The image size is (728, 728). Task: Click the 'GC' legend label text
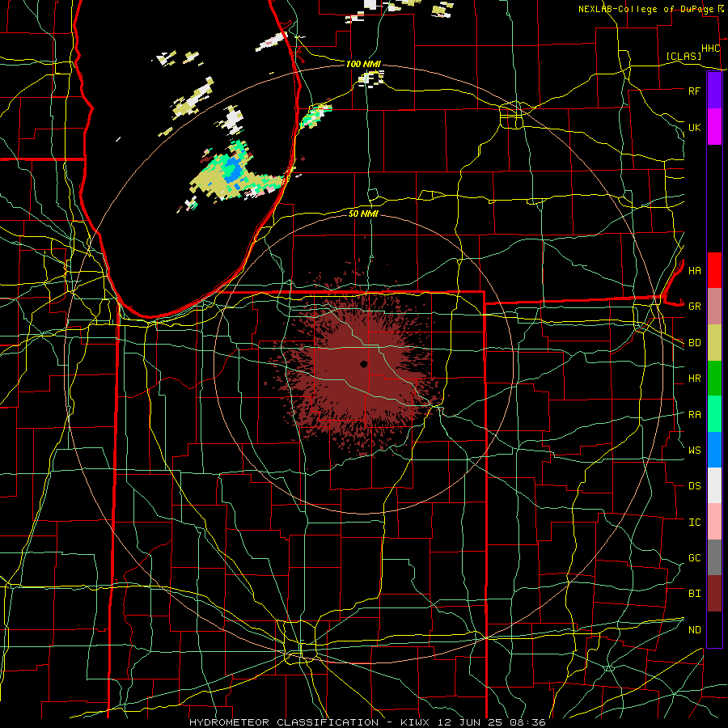coord(694,558)
